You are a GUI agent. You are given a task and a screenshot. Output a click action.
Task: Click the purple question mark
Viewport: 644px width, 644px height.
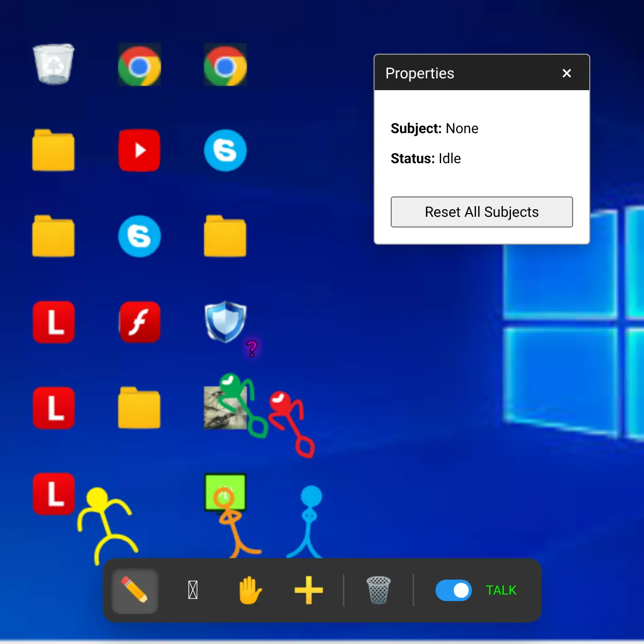point(252,348)
